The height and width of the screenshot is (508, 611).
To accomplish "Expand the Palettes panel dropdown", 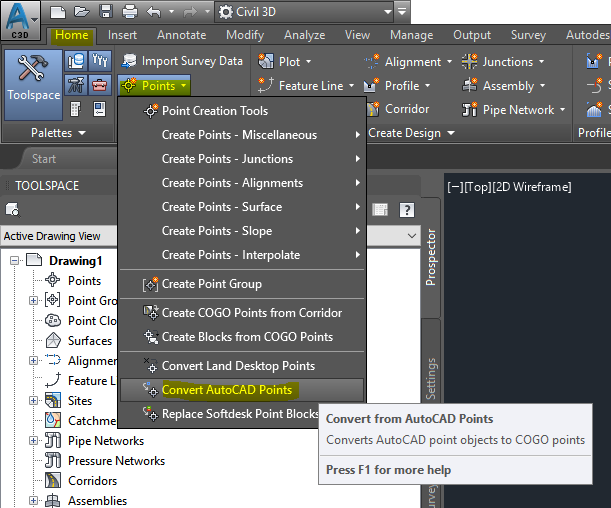I will 58,133.
